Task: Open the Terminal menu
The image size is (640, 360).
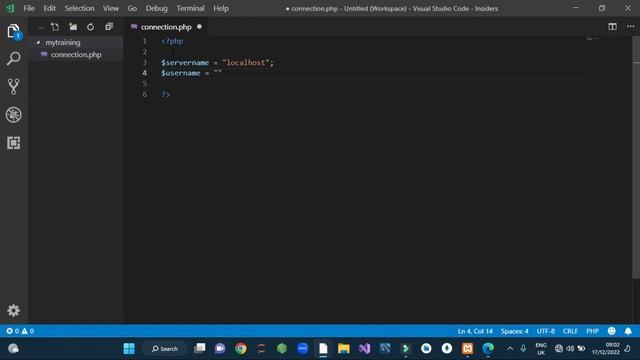Action: (190, 8)
